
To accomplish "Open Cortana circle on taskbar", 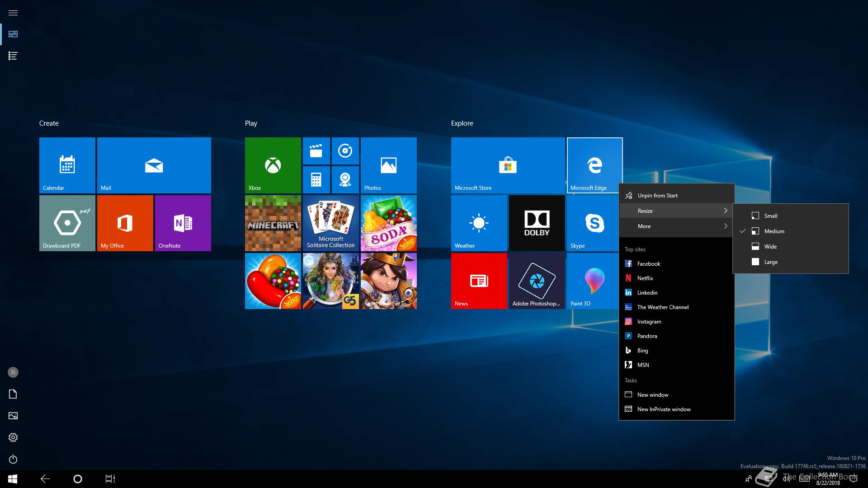I will 78,479.
